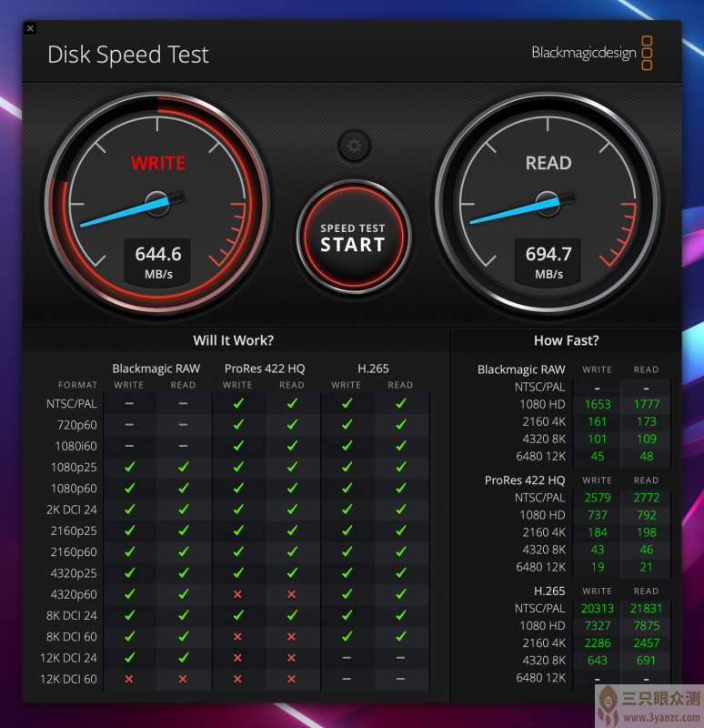Click the checkmark for 720p60 ProRes read
This screenshot has height=728, width=704.
pos(292,424)
